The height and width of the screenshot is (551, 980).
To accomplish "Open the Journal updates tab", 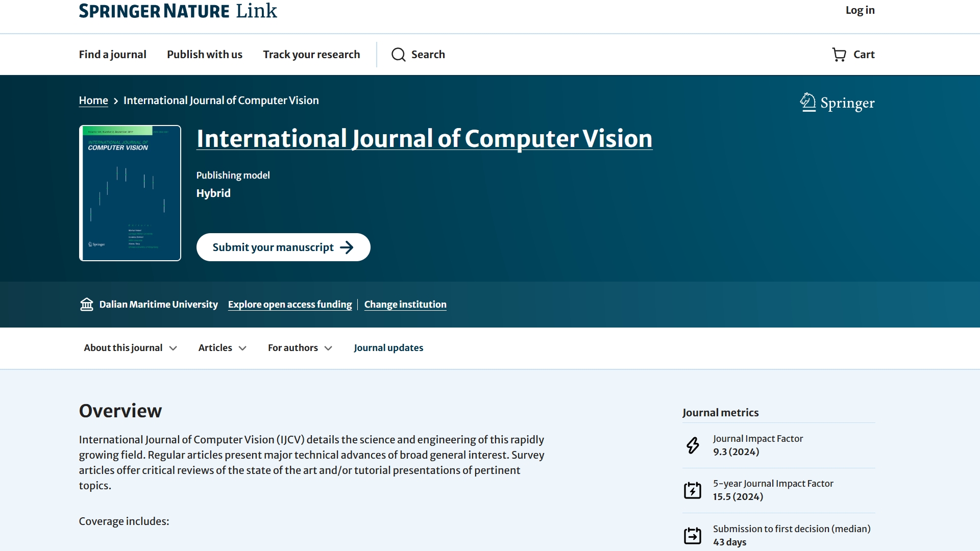I will [x=388, y=348].
